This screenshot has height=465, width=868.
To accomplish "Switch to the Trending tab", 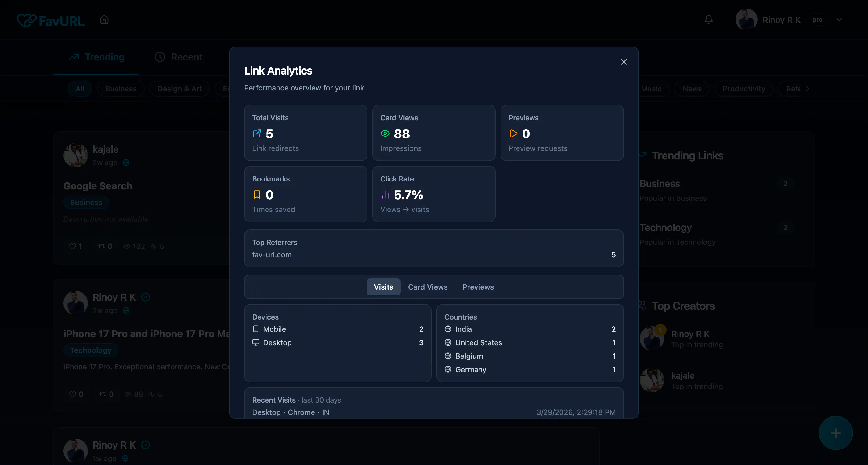I will 96,57.
